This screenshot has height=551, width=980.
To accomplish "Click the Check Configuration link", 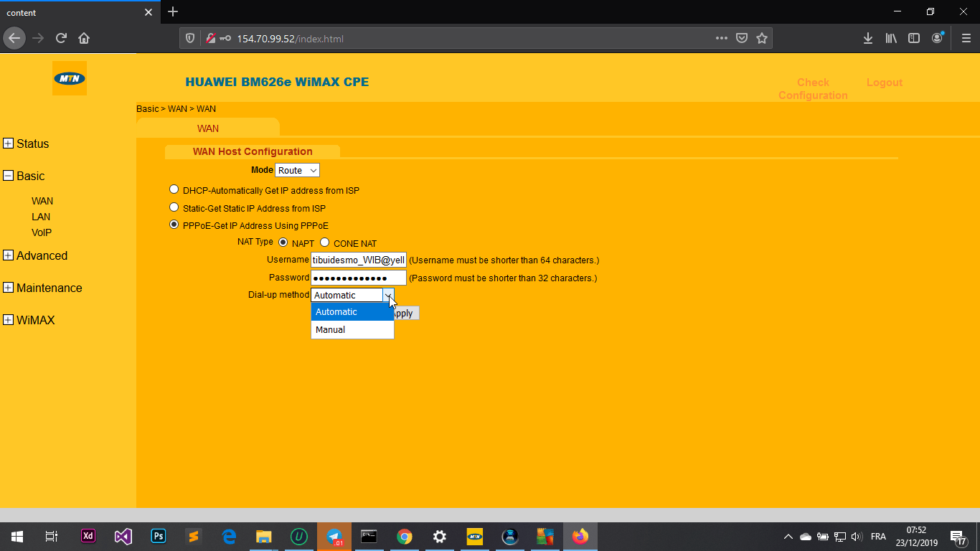I will tap(813, 89).
